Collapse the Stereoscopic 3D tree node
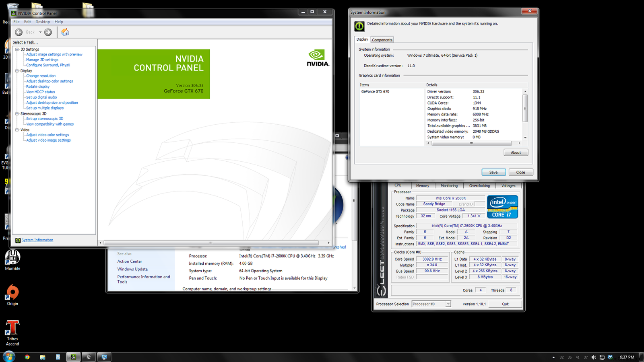Image resolution: width=644 pixels, height=362 pixels. (x=17, y=114)
